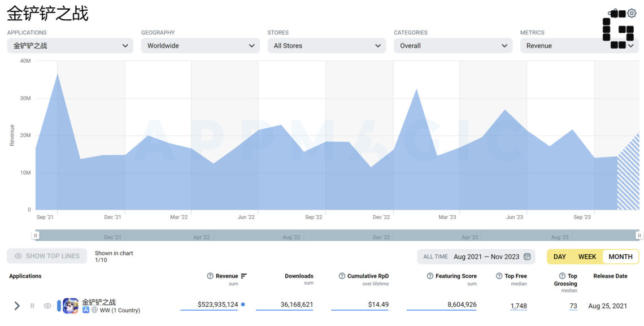Click the calendar icon in date range

527,257
